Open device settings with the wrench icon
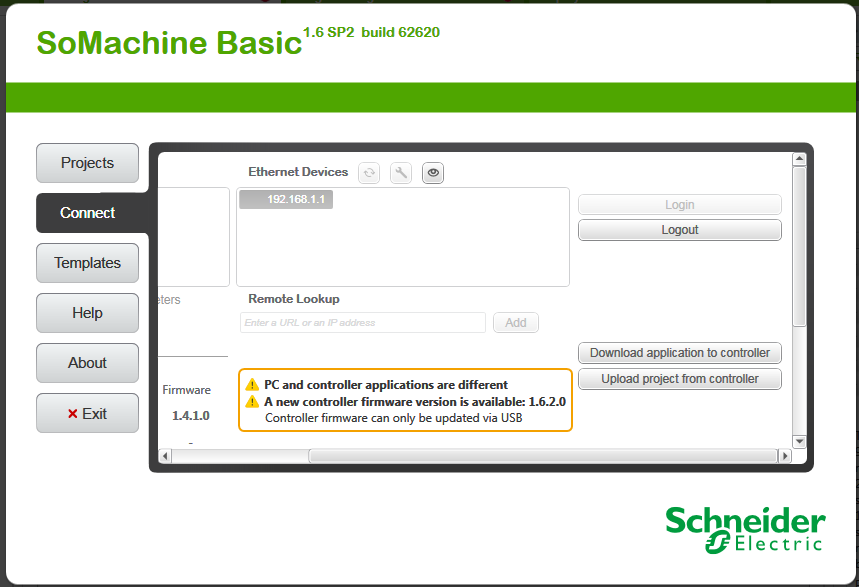The image size is (859, 587). (x=400, y=172)
